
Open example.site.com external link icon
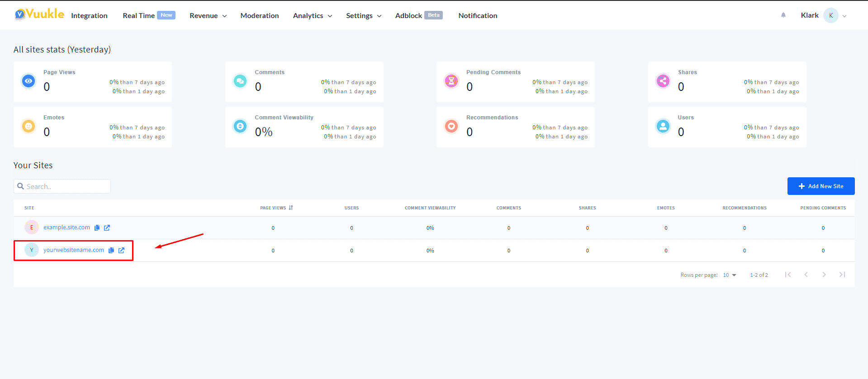click(x=107, y=227)
